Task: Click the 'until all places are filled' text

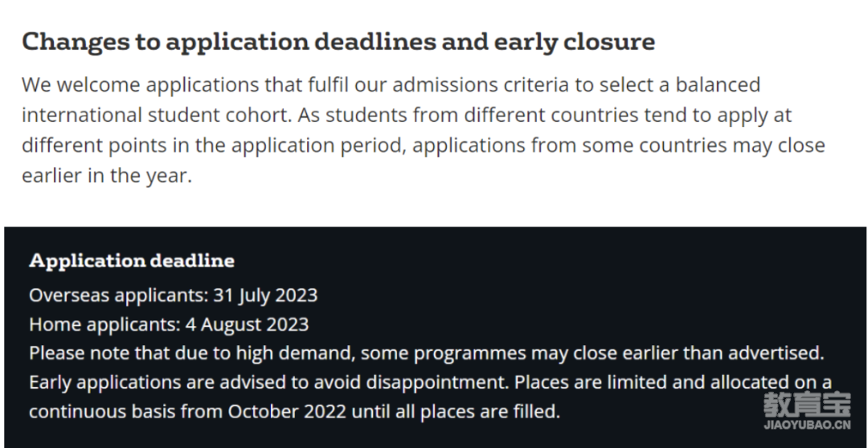Action: click(457, 412)
